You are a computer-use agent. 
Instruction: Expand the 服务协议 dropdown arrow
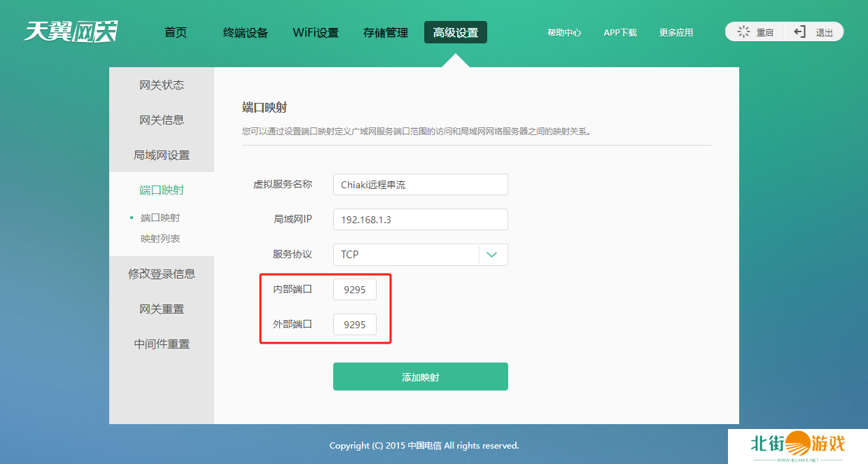click(492, 255)
